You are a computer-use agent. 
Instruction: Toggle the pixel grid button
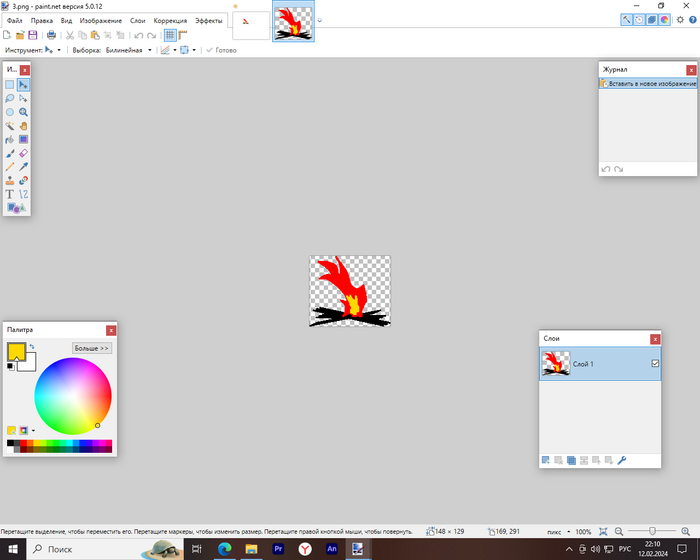tap(170, 35)
